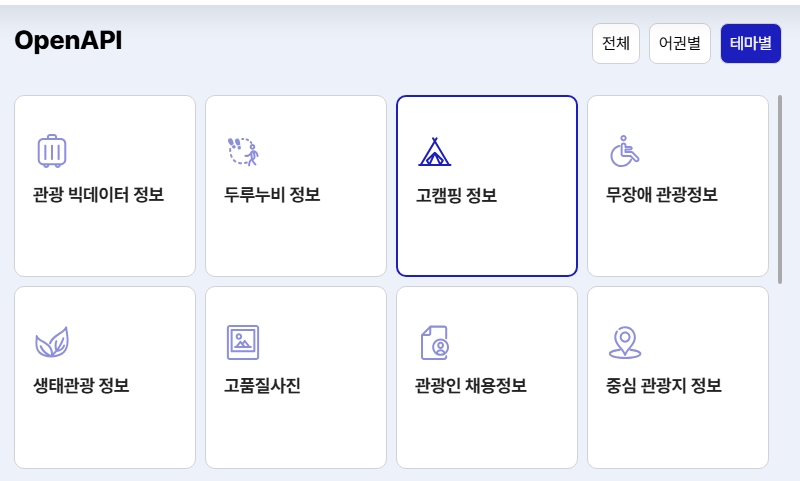The image size is (800, 481).
Task: Switch to the 전체 filter tab
Action: point(615,43)
